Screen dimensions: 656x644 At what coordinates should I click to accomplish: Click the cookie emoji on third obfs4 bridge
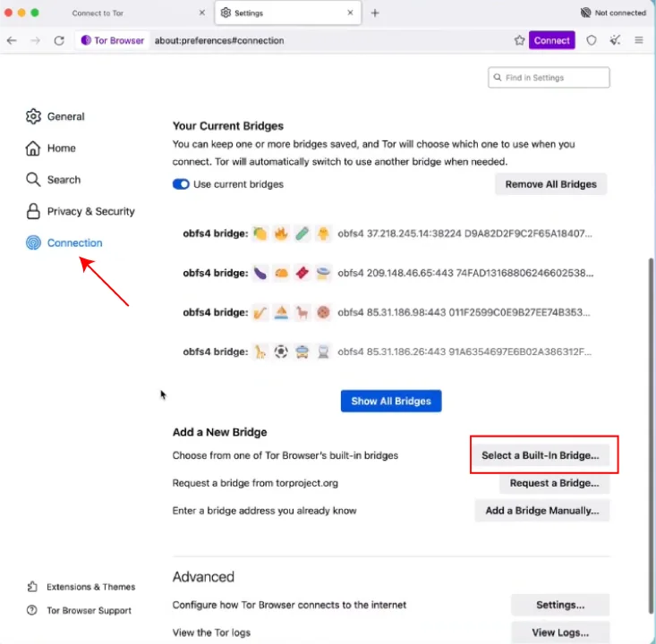pos(323,312)
